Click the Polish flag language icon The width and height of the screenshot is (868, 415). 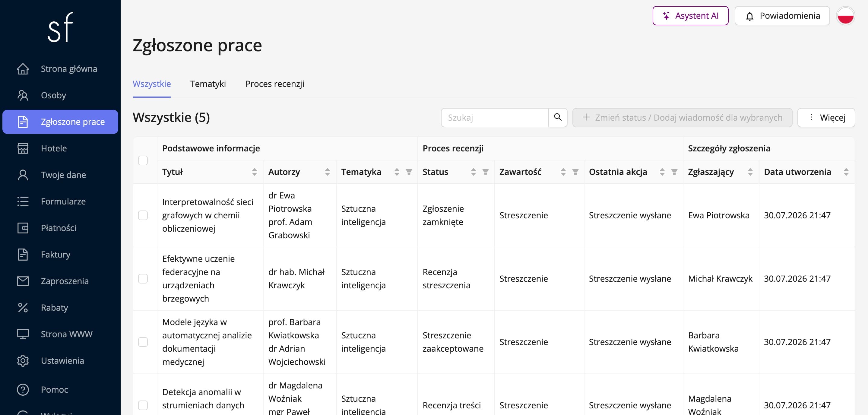point(845,16)
